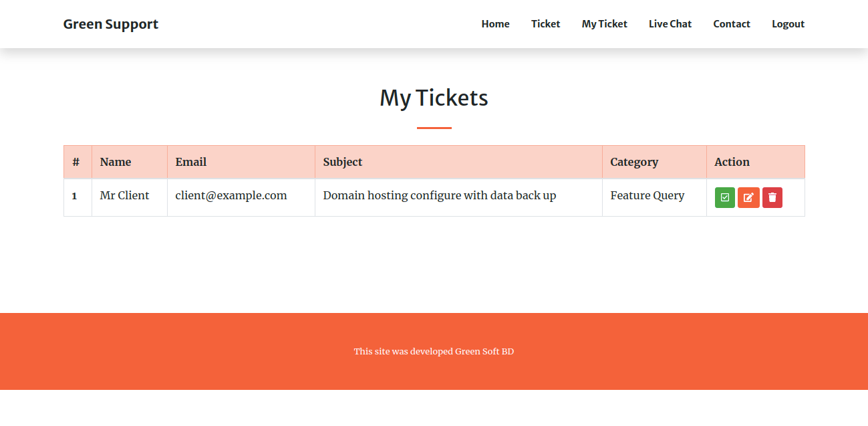868x426 pixels.
Task: Click the Mr Client name cell
Action: pos(124,195)
